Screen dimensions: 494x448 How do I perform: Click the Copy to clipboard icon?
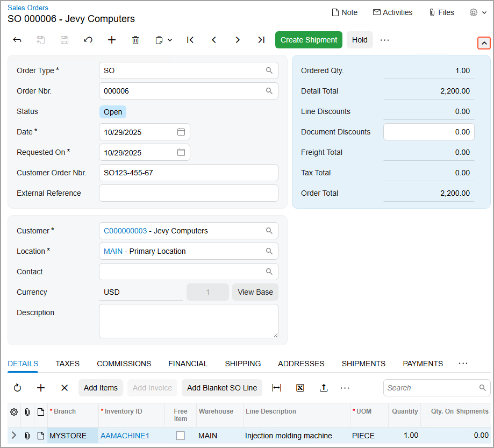[x=159, y=40]
